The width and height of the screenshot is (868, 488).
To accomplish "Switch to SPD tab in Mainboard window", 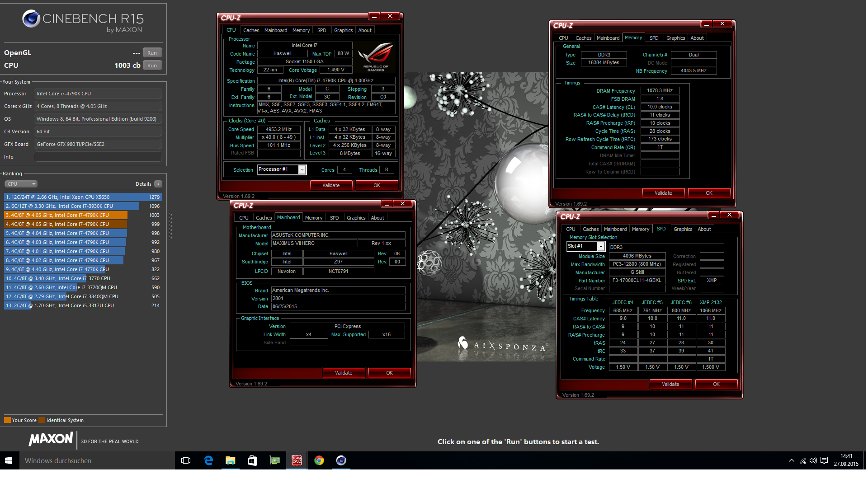I will click(x=334, y=218).
